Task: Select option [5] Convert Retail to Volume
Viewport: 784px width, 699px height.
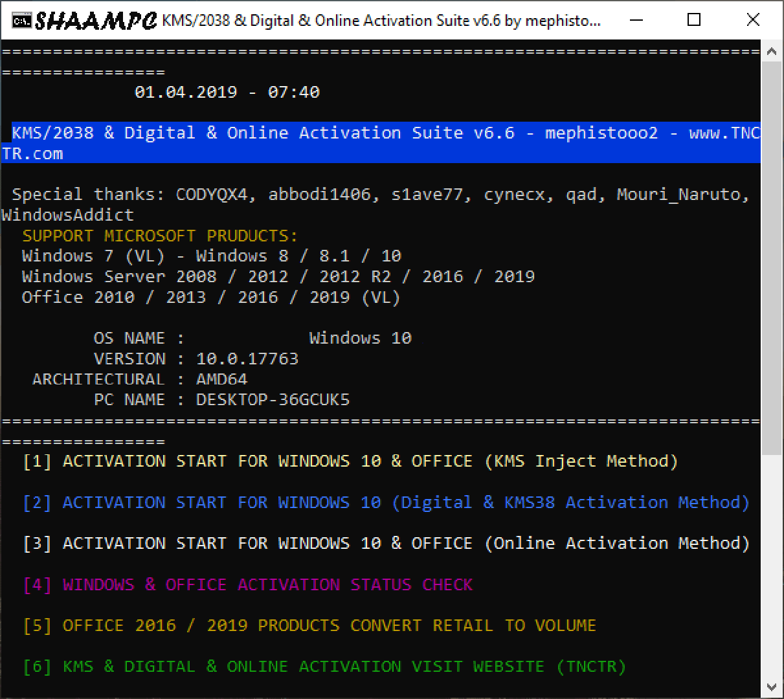Action: coord(309,626)
